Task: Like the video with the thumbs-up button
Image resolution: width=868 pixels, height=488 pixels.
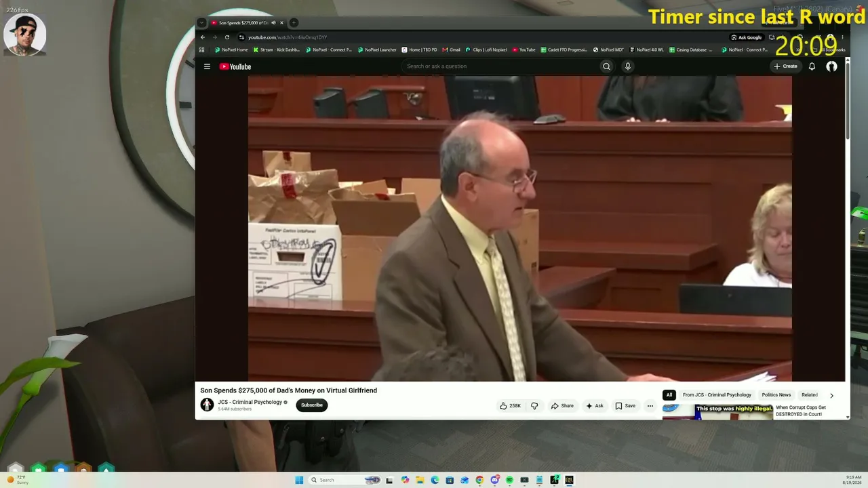Action: (x=511, y=406)
